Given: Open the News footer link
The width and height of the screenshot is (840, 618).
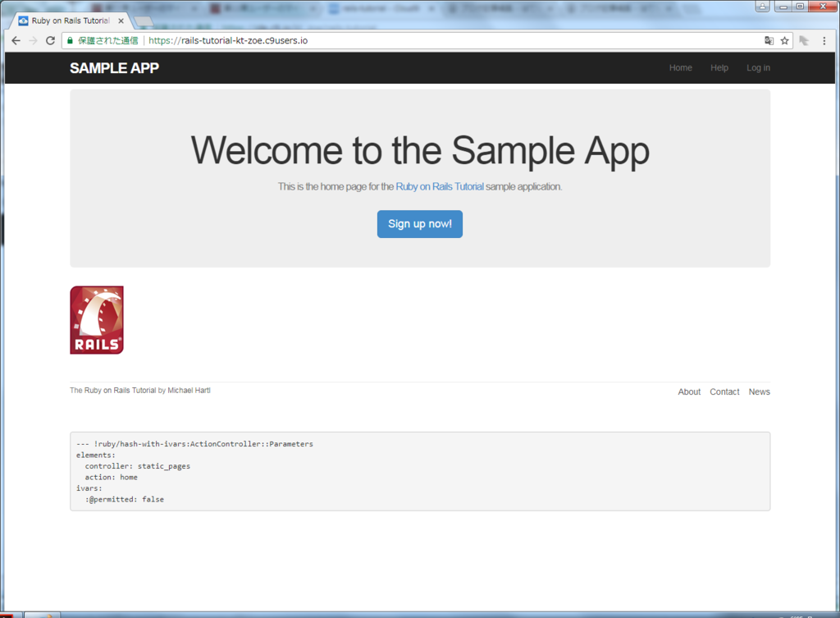Looking at the screenshot, I should [x=759, y=391].
